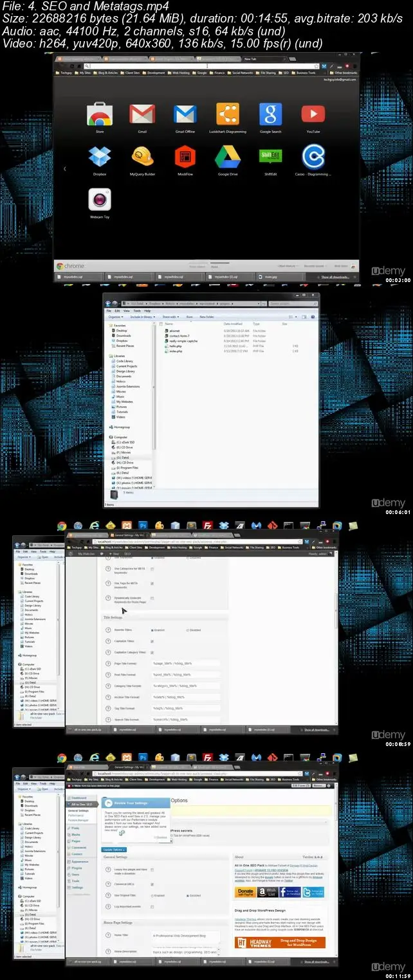Open the Amazon Wish List badge
413x980 pixels.
click(x=267, y=892)
